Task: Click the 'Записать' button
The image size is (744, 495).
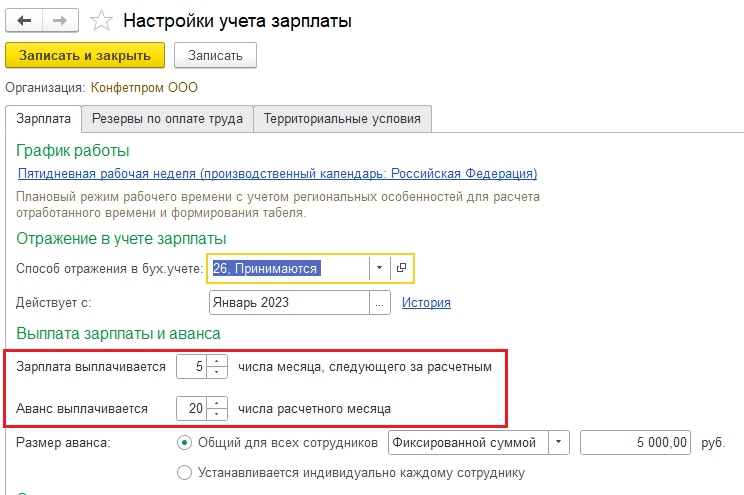Action: (215, 56)
